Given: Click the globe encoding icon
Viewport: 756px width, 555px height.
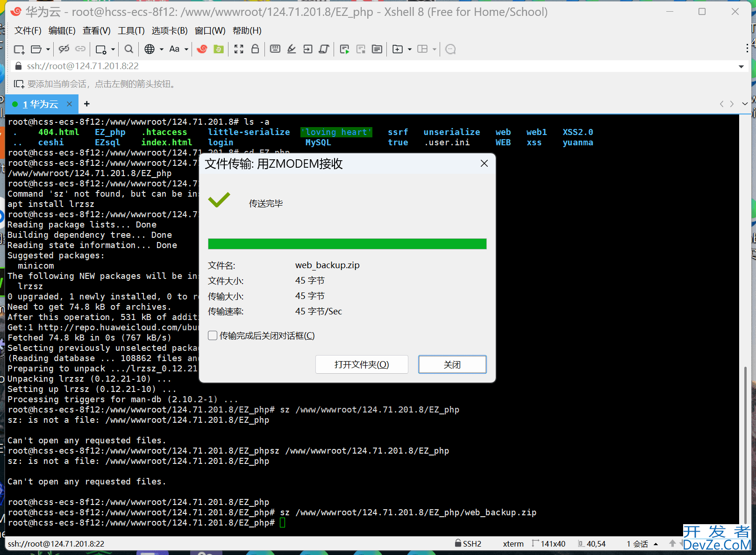Looking at the screenshot, I should [x=150, y=49].
